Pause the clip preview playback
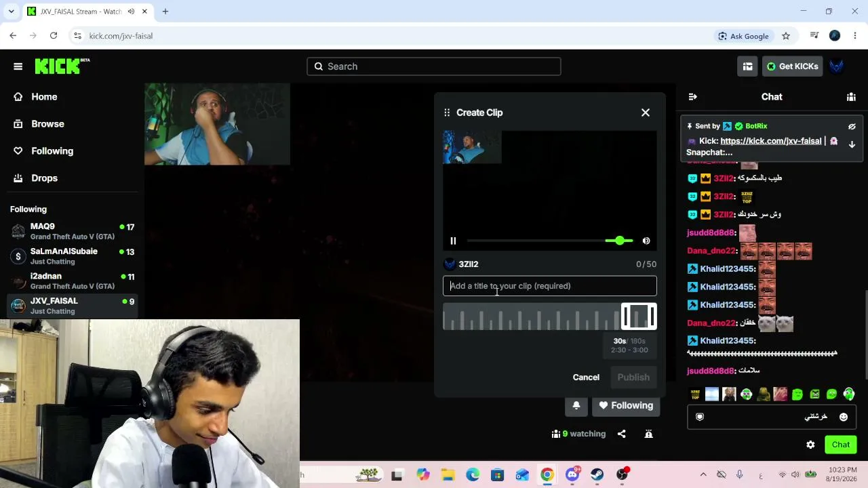The height and width of the screenshot is (488, 868). pos(453,241)
